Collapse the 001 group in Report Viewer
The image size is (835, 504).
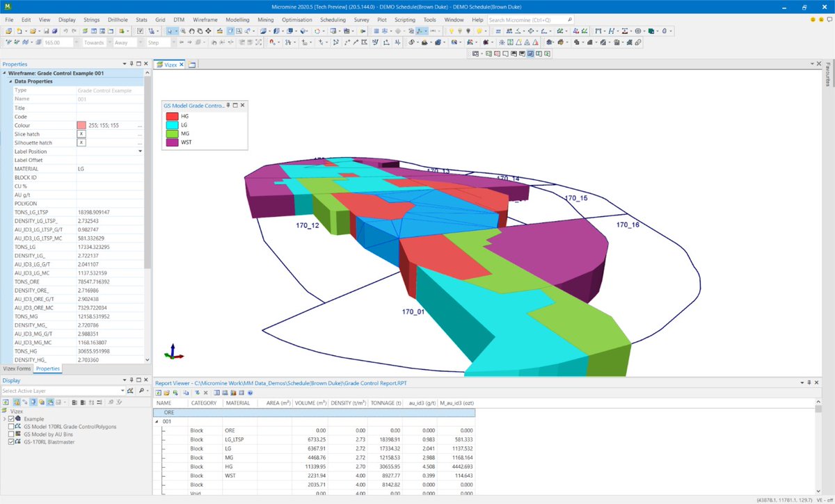(x=157, y=421)
